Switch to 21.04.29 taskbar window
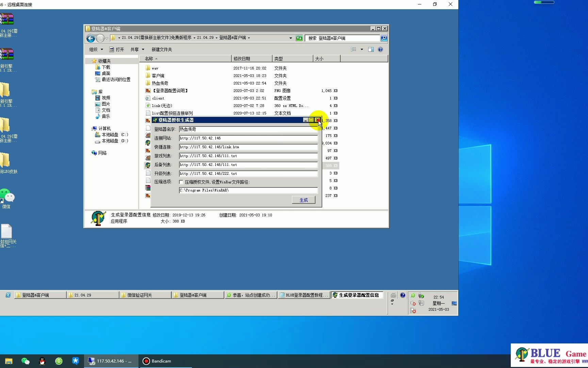 click(x=93, y=295)
